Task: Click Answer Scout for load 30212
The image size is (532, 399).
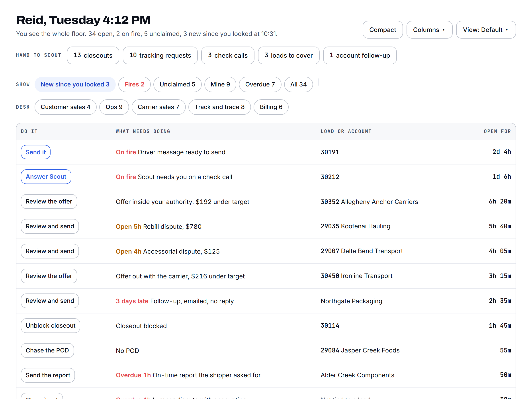Action: (46, 177)
